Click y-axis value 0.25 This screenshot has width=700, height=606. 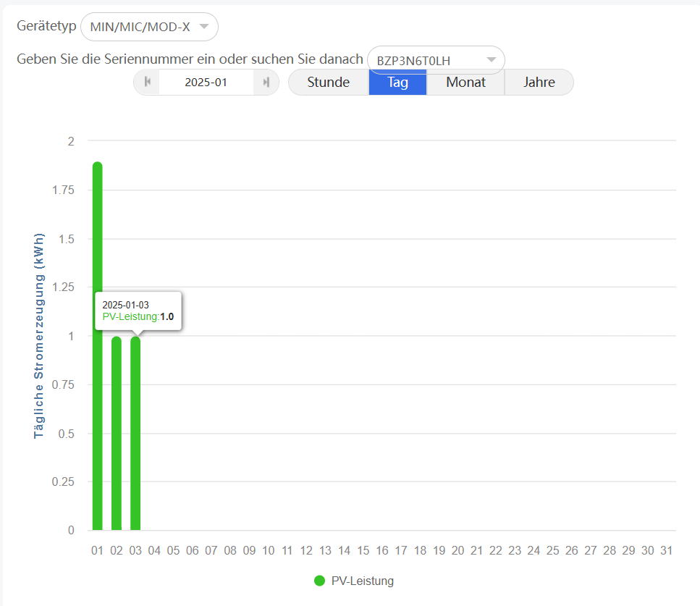[64, 482]
